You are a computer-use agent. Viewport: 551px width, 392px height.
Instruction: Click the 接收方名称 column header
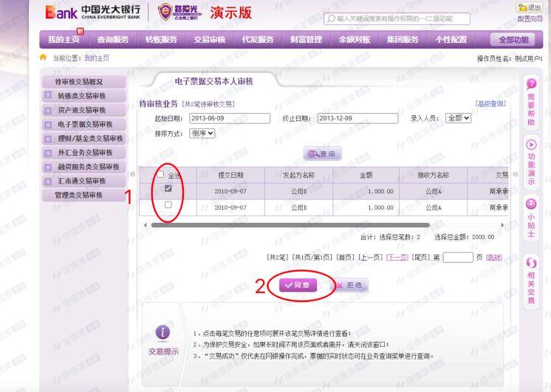[434, 175]
